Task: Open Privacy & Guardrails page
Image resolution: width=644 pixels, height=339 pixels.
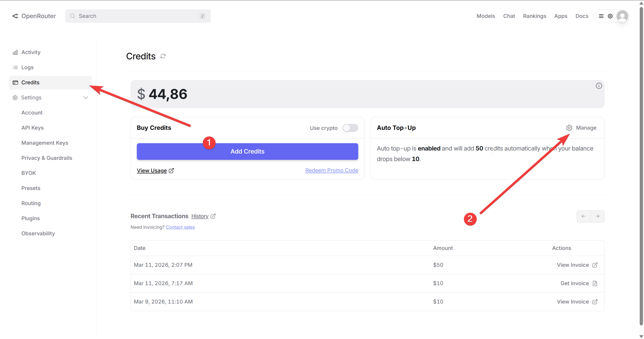Action: [47, 158]
